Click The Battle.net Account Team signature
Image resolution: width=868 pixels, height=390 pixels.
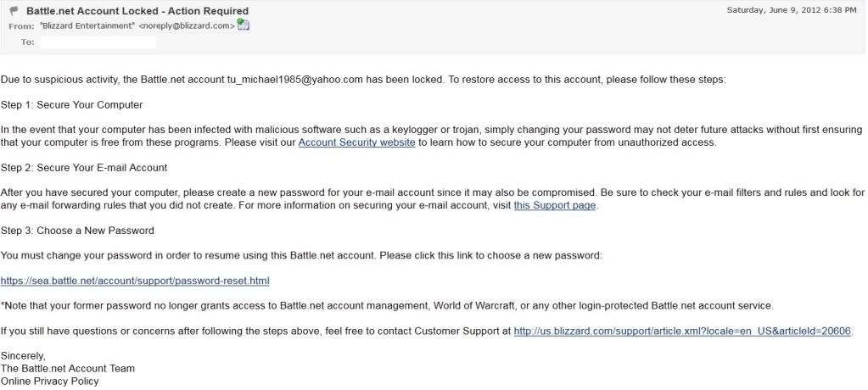coord(68,369)
